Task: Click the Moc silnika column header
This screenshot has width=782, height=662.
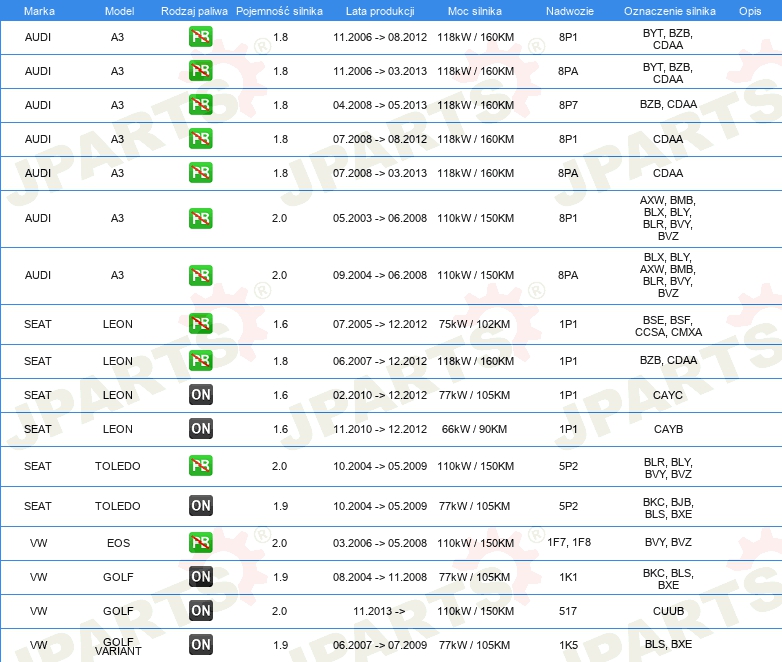Action: tap(475, 10)
